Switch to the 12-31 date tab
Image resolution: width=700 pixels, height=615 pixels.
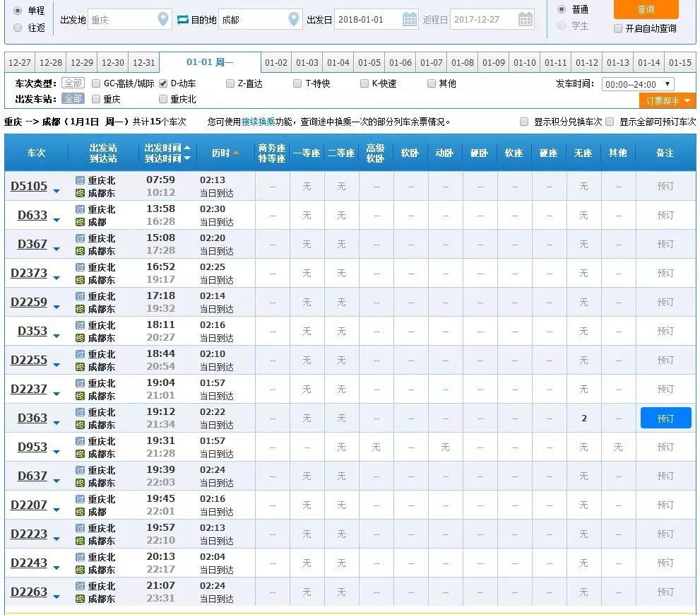(143, 62)
